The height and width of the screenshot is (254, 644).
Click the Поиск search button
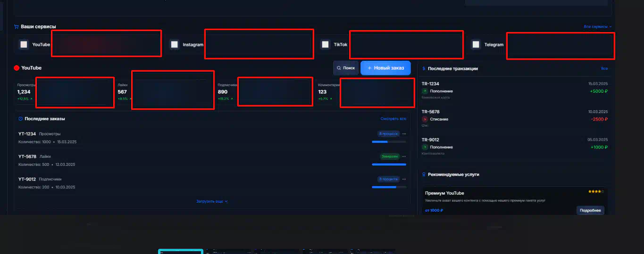click(346, 68)
